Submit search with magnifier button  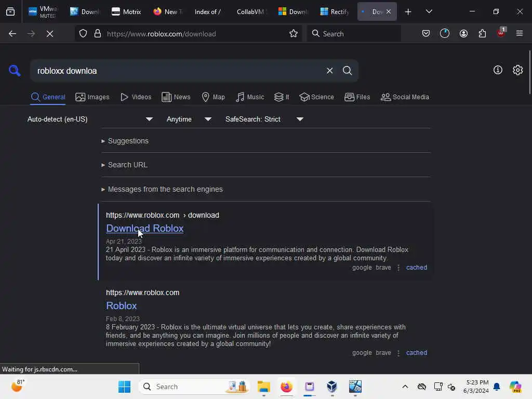tap(347, 71)
